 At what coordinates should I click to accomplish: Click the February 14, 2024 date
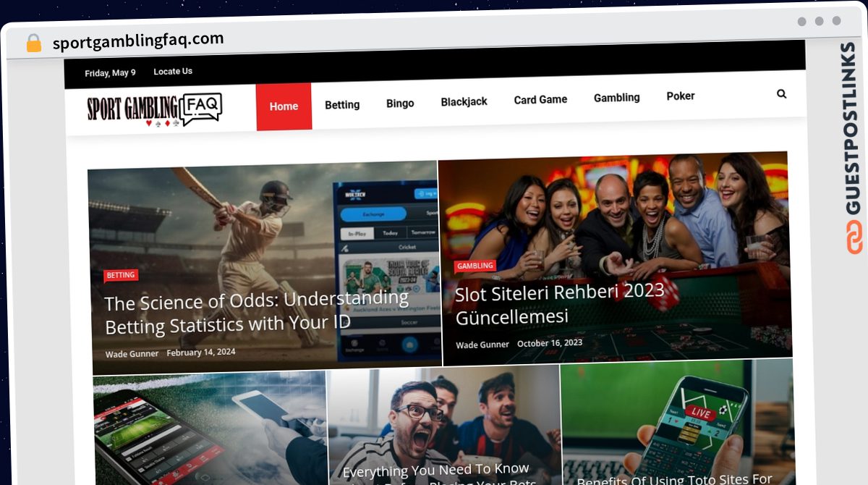coord(201,353)
